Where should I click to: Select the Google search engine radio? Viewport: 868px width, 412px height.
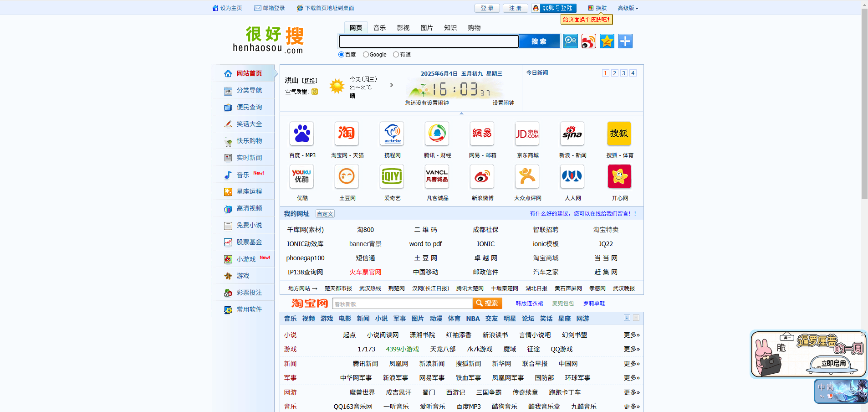366,55
